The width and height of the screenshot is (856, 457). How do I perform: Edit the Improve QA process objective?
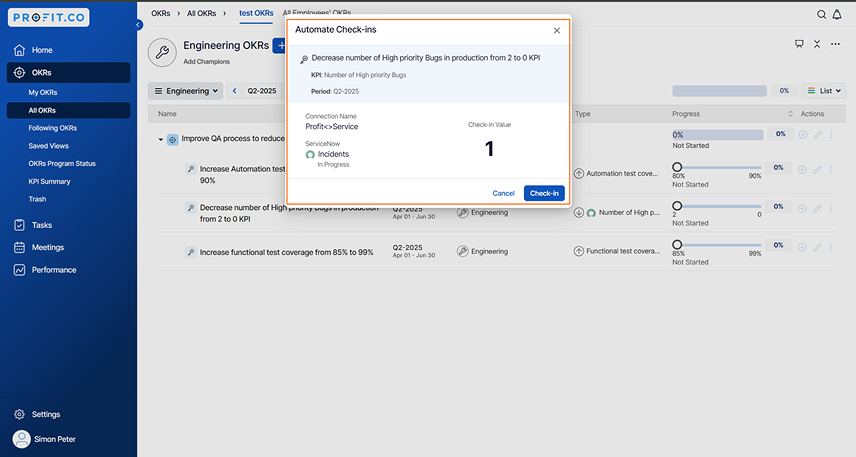coord(817,135)
